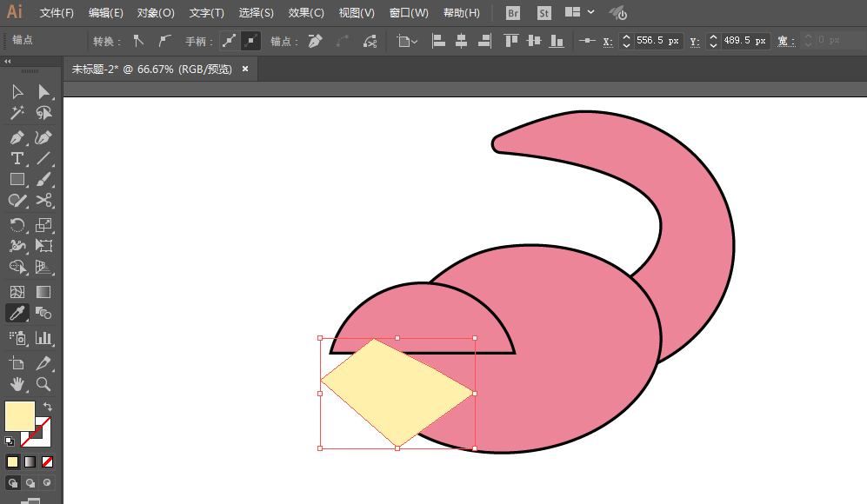Open the arrange documents layout dropdown
Viewport: 867px width, 504px height.
[579, 12]
